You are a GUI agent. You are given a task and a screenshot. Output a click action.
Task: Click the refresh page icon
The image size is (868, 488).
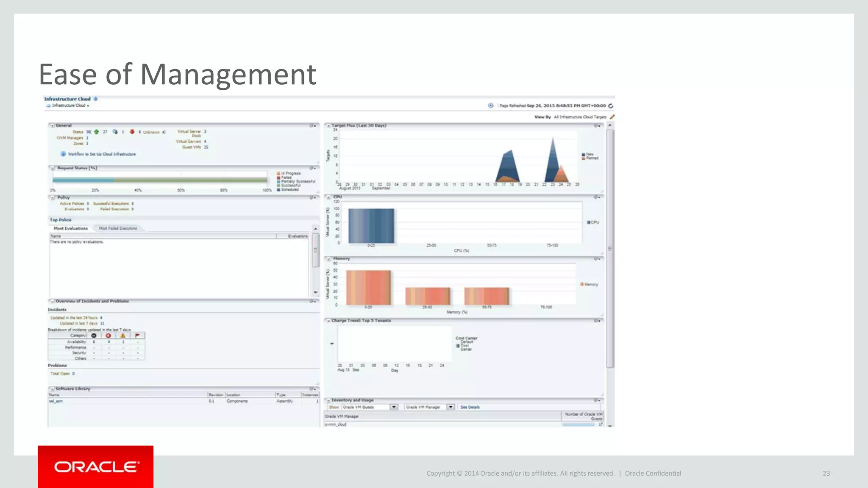pyautogui.click(x=611, y=106)
